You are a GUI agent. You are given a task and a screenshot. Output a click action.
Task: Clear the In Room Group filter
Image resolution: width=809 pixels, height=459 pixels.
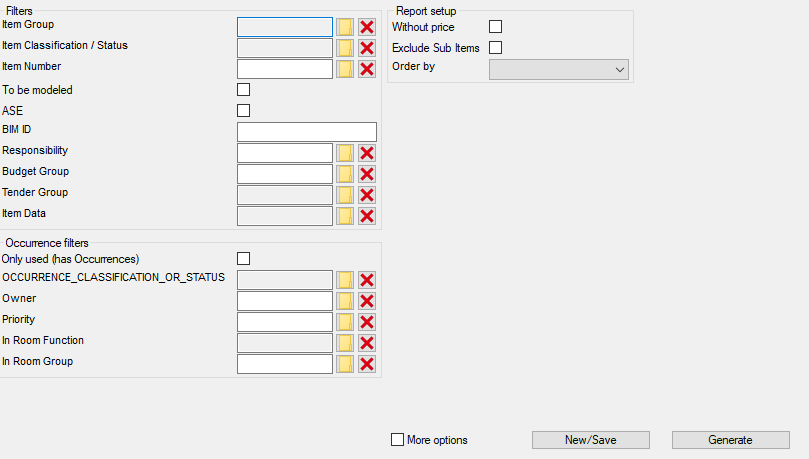pos(367,364)
